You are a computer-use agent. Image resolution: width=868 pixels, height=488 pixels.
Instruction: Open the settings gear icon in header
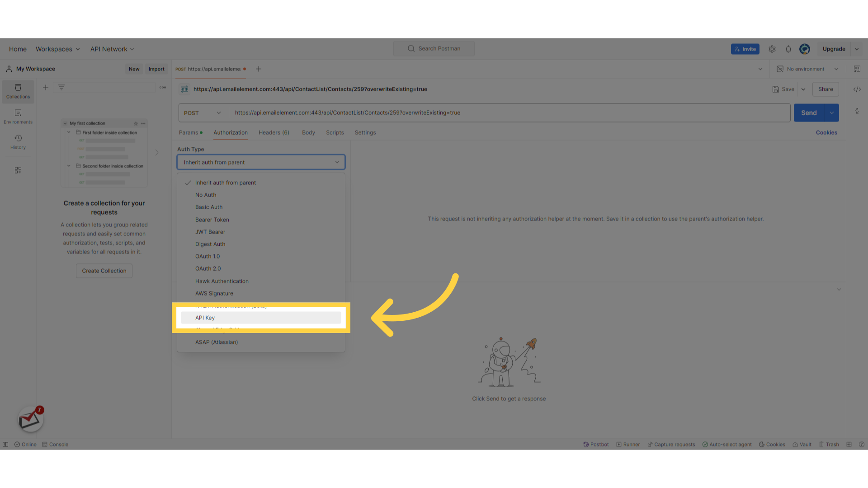click(x=772, y=49)
